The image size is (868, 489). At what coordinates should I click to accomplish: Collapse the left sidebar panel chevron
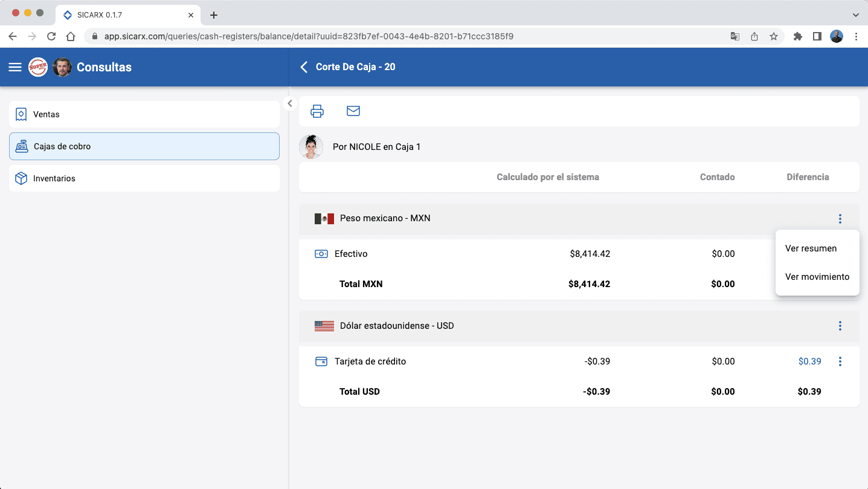pyautogui.click(x=290, y=103)
